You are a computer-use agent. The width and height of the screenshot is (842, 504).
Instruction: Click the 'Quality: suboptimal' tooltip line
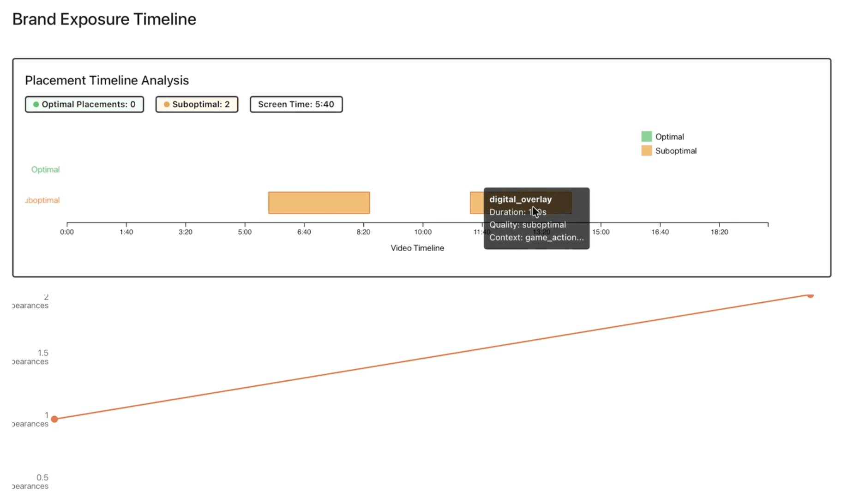click(x=528, y=225)
